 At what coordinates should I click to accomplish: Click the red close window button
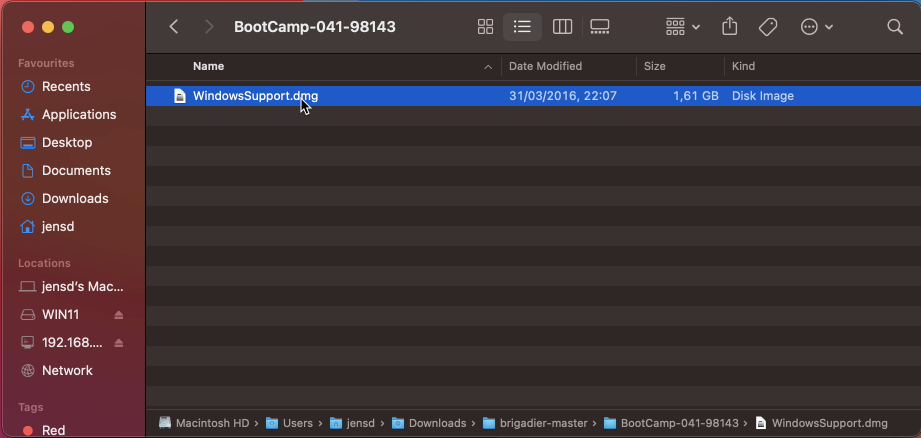pos(28,27)
